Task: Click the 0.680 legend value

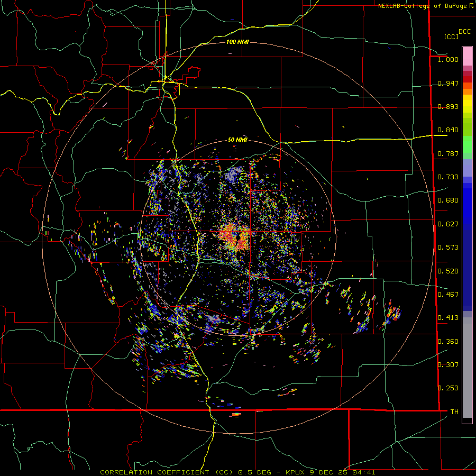Action: click(x=448, y=200)
